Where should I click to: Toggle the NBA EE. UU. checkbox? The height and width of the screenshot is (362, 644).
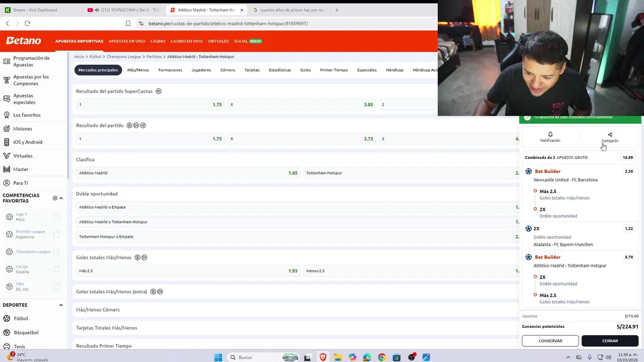56,287
